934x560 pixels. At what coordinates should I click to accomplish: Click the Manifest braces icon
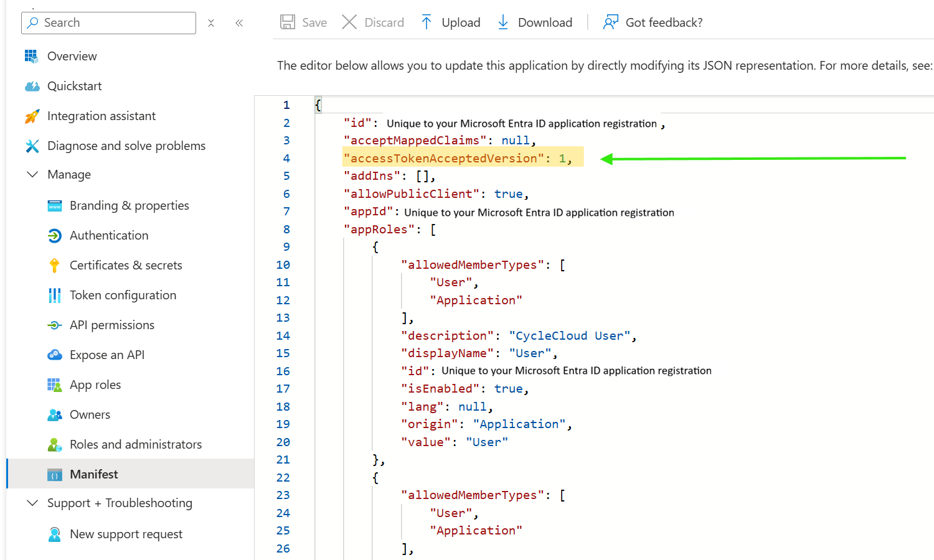click(x=55, y=475)
